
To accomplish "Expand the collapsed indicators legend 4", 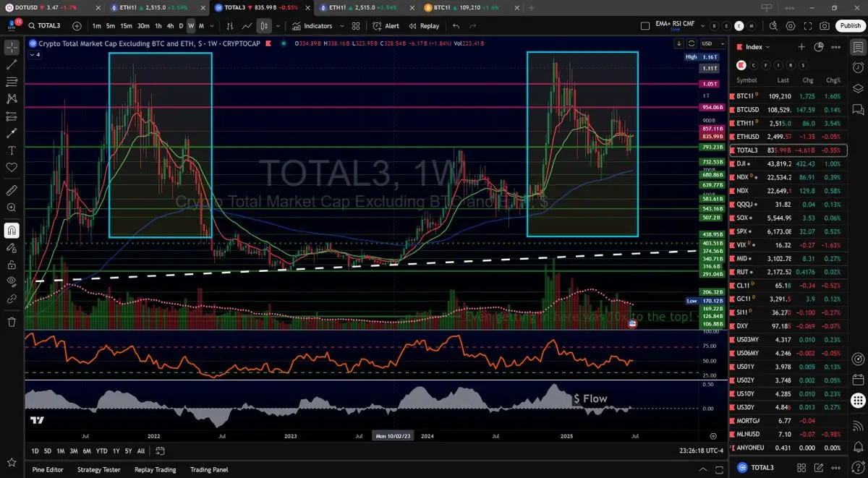I will pyautogui.click(x=35, y=54).
